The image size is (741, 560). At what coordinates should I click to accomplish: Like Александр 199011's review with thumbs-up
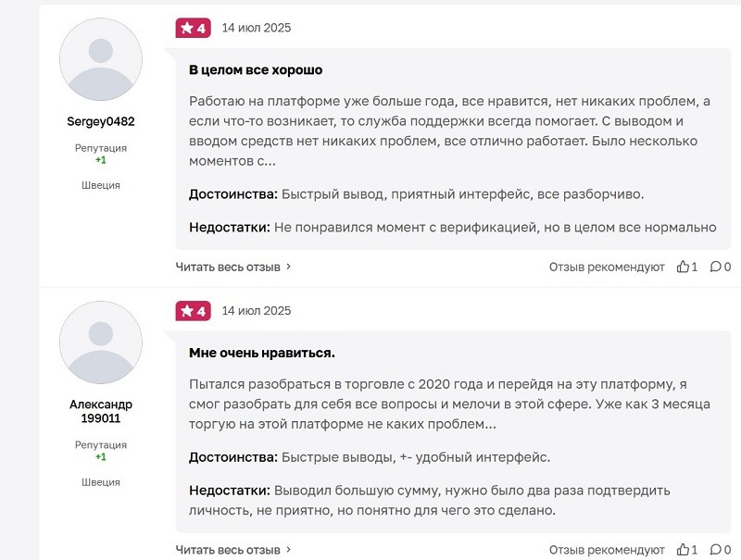683,550
